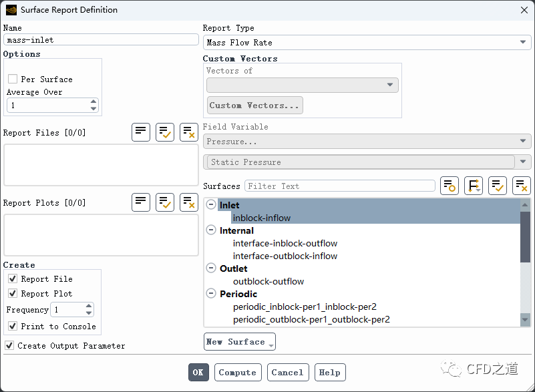Open the Pressure field variable dropdown
This screenshot has height=392, width=535.
point(367,142)
